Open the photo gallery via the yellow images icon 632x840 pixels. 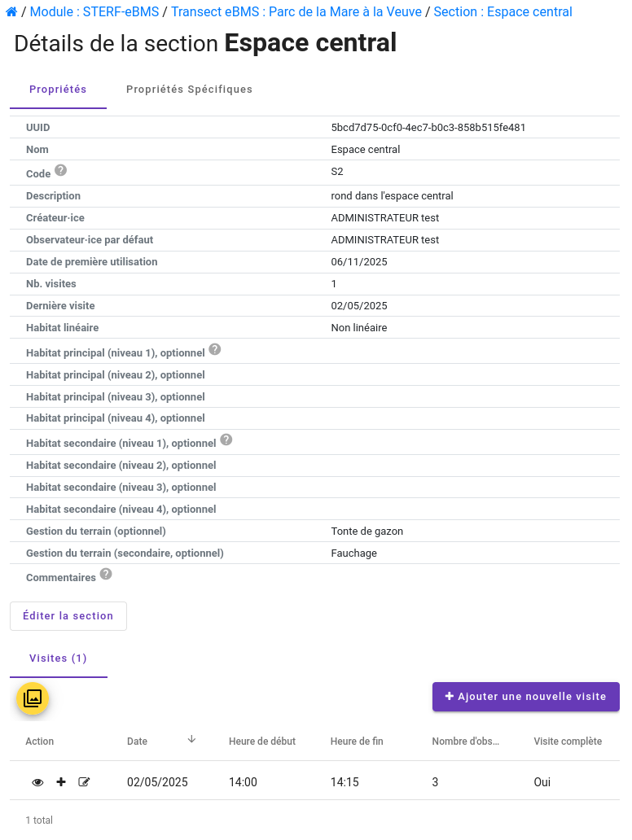(33, 698)
